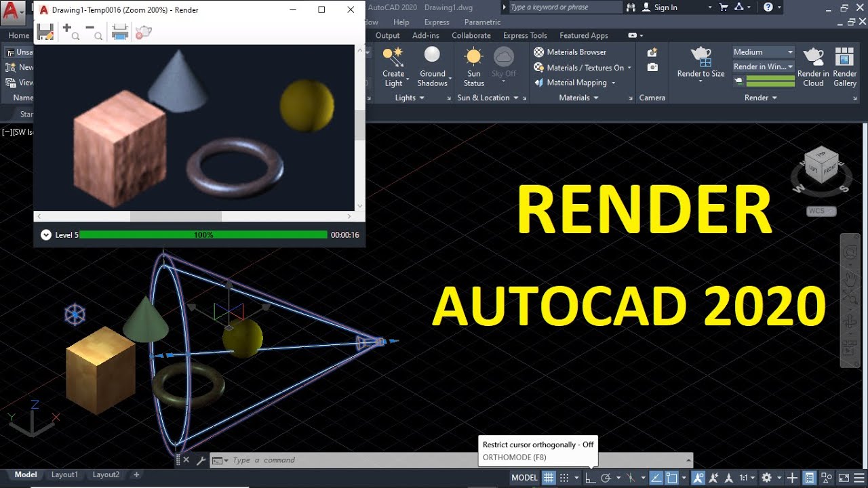Open the Render Gallery
The height and width of the screenshot is (488, 868).
point(845,67)
